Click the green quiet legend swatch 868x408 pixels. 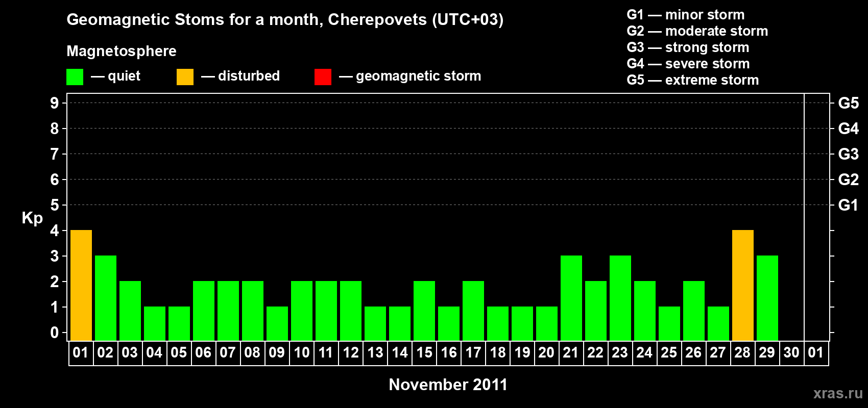click(x=75, y=77)
